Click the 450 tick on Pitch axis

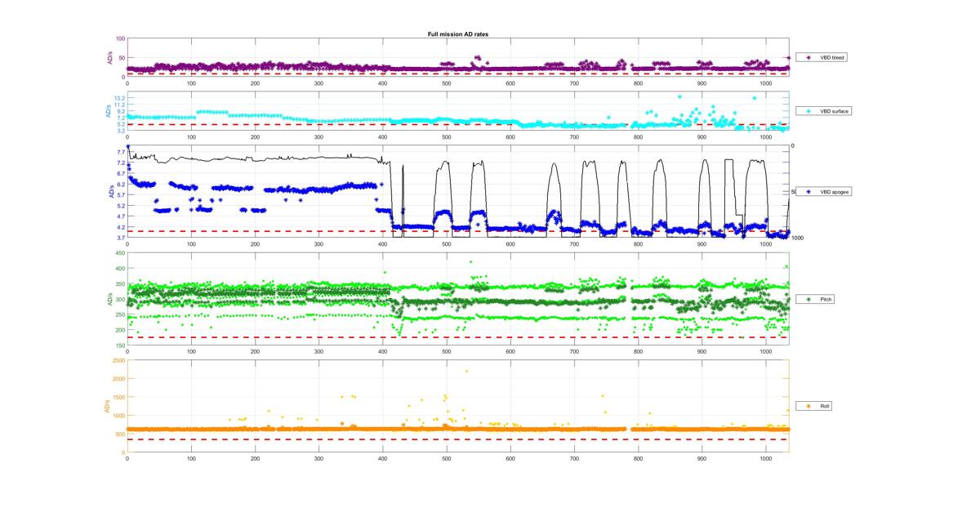point(119,252)
